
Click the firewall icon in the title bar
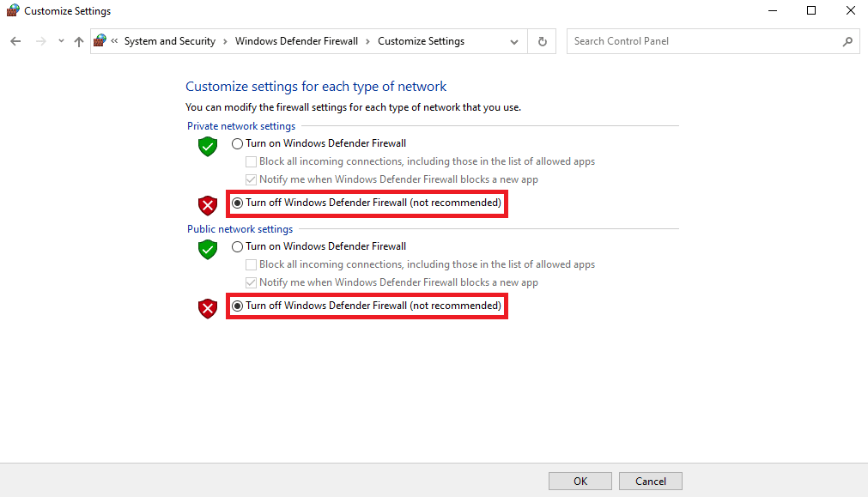(x=13, y=10)
